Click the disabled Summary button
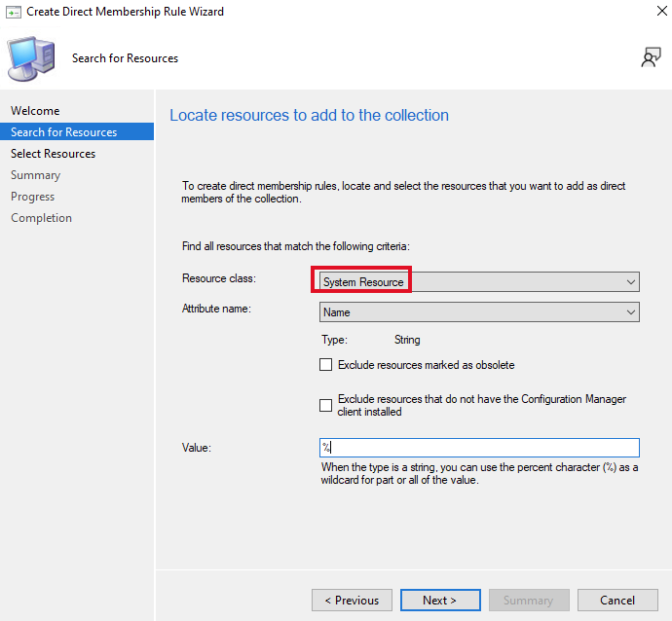Image resolution: width=672 pixels, height=621 pixels. 529,601
